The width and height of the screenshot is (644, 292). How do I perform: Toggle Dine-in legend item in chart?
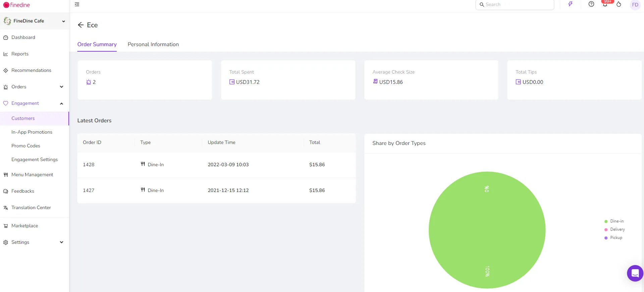coord(614,221)
